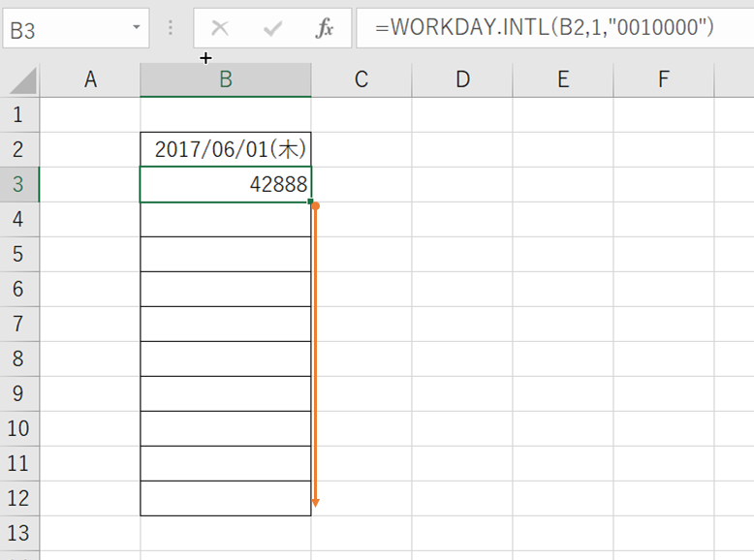Select row 2 header
The height and width of the screenshot is (560, 754).
(x=19, y=149)
